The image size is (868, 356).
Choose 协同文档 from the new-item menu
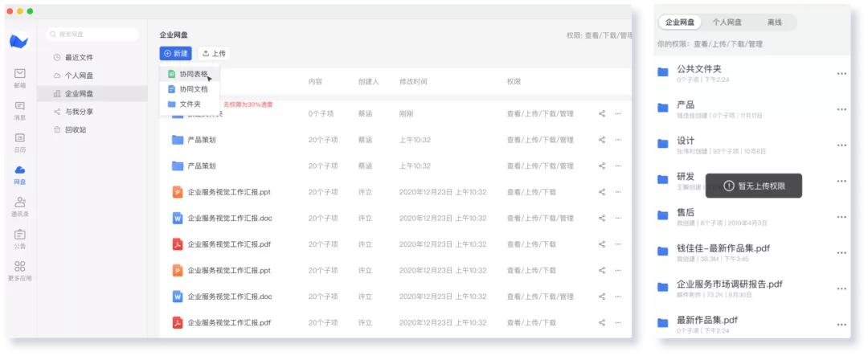pyautogui.click(x=190, y=88)
